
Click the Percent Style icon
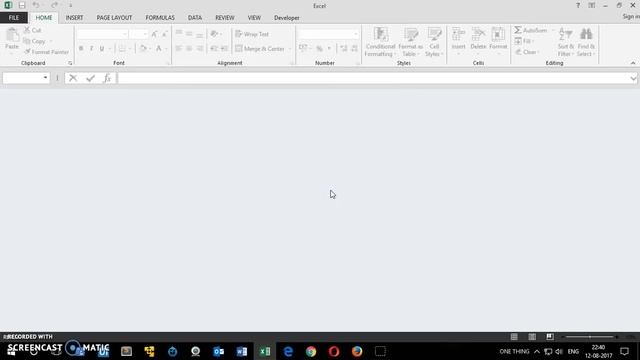(319, 49)
